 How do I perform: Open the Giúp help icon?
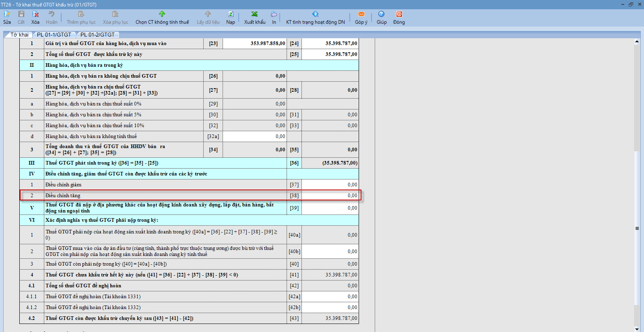tap(381, 14)
